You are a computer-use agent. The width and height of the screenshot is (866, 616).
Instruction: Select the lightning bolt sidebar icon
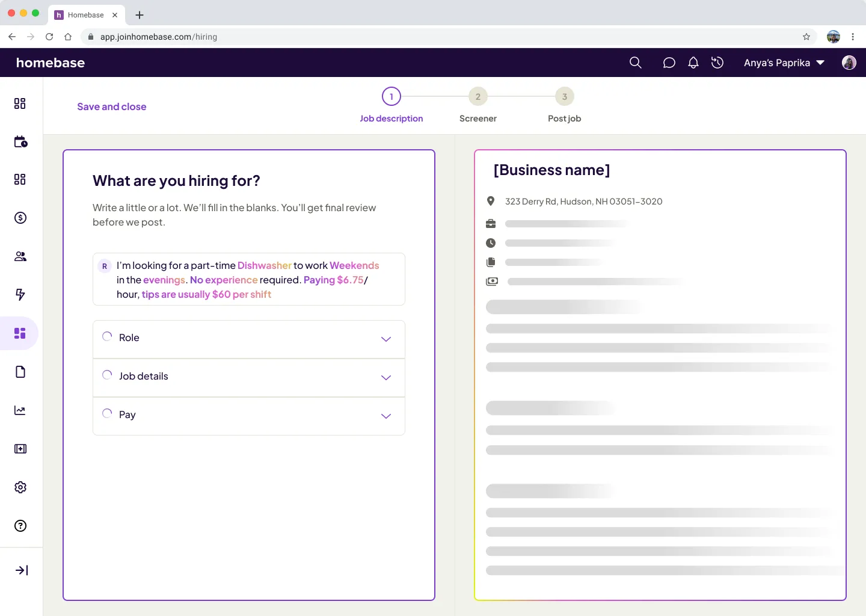point(20,295)
